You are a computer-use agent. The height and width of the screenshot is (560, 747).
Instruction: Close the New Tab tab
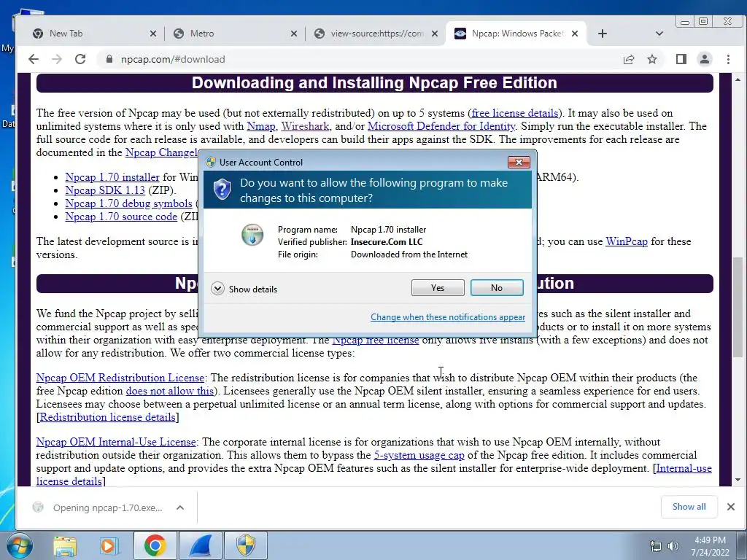[153, 34]
